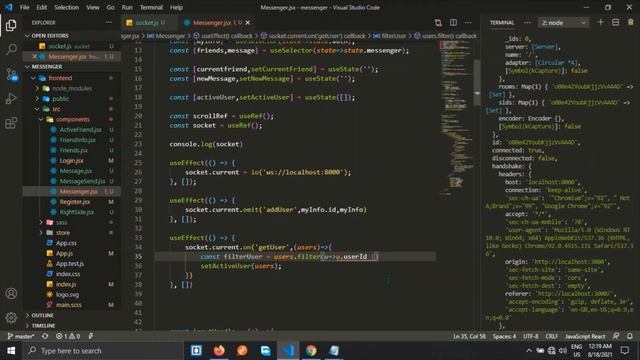Open the Search view icon
The image size is (640, 360).
pos(11,50)
